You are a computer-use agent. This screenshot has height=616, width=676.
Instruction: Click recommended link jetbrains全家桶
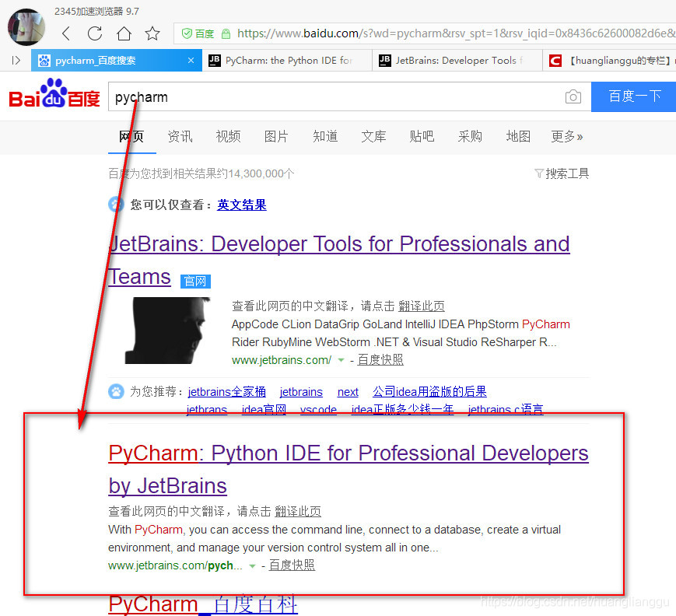227,391
